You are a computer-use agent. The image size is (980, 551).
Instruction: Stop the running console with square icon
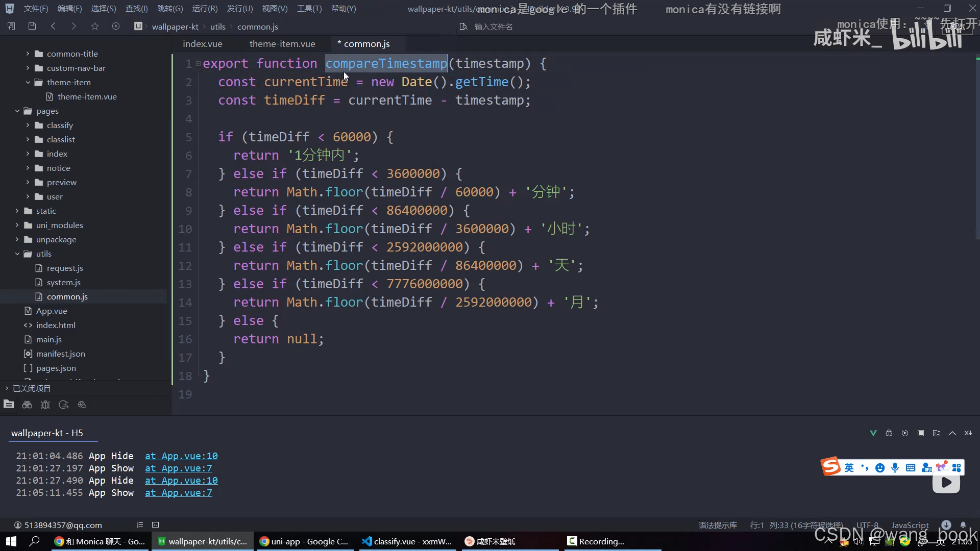tap(921, 433)
